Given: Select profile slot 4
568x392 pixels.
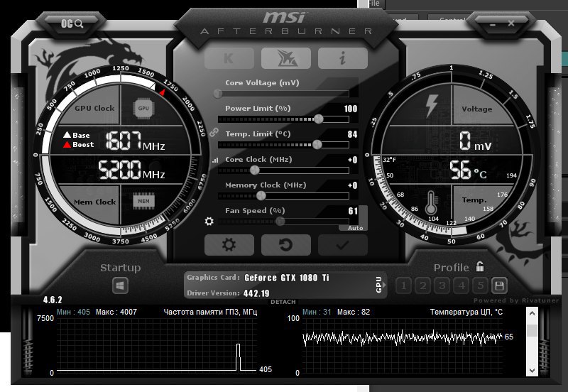Looking at the screenshot, I should coord(461,285).
